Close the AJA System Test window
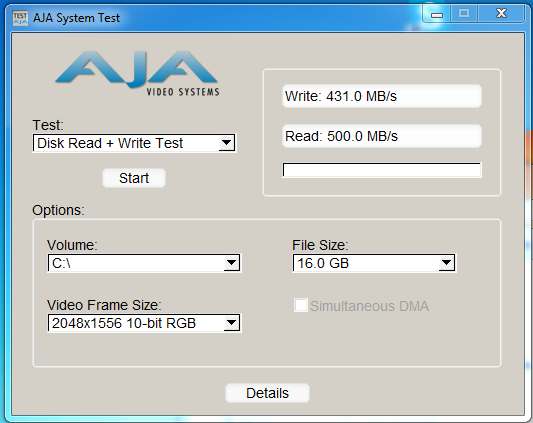Screen dimensions: 533x423 click(x=501, y=14)
